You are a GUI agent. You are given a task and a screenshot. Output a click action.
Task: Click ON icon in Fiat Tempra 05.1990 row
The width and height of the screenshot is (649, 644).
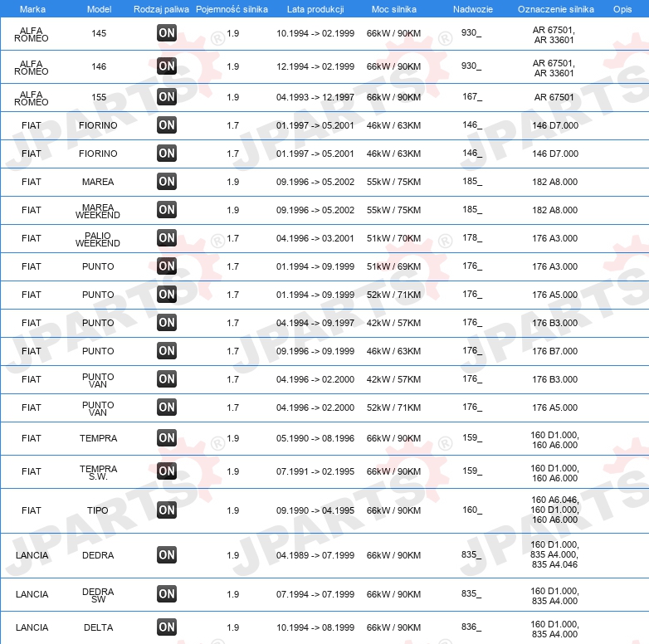(167, 438)
